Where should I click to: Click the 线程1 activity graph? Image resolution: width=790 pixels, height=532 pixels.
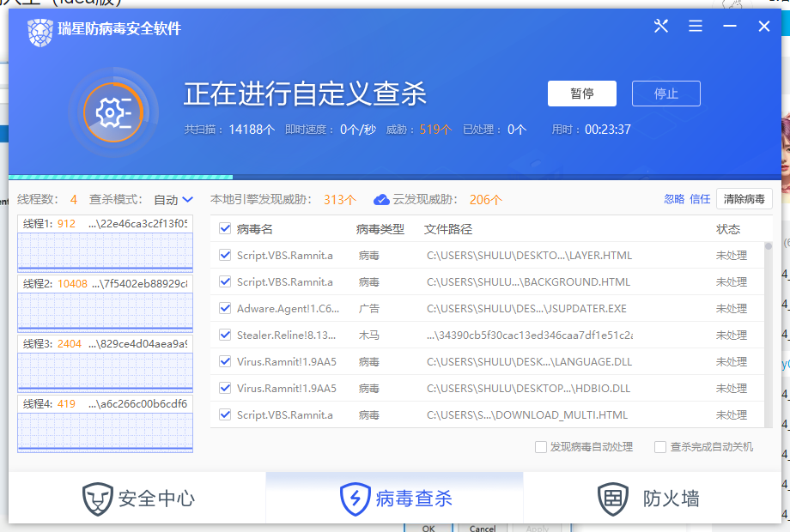point(106,251)
